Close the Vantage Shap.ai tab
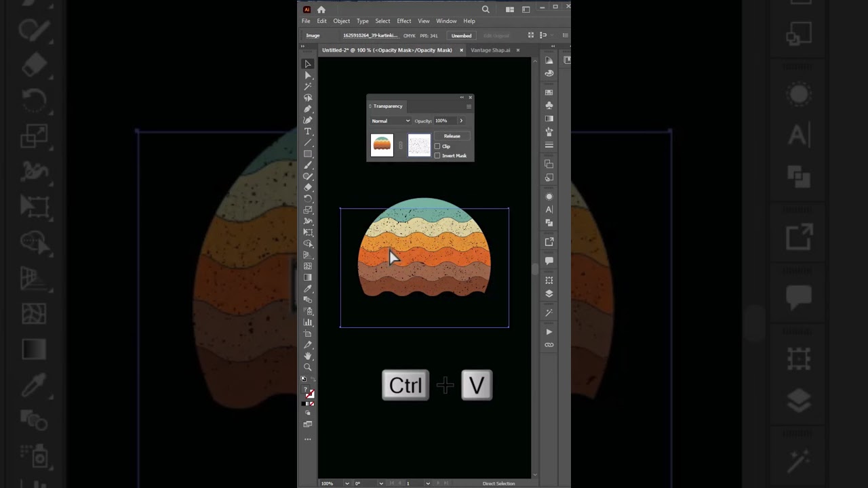The height and width of the screenshot is (488, 868). (x=518, y=50)
